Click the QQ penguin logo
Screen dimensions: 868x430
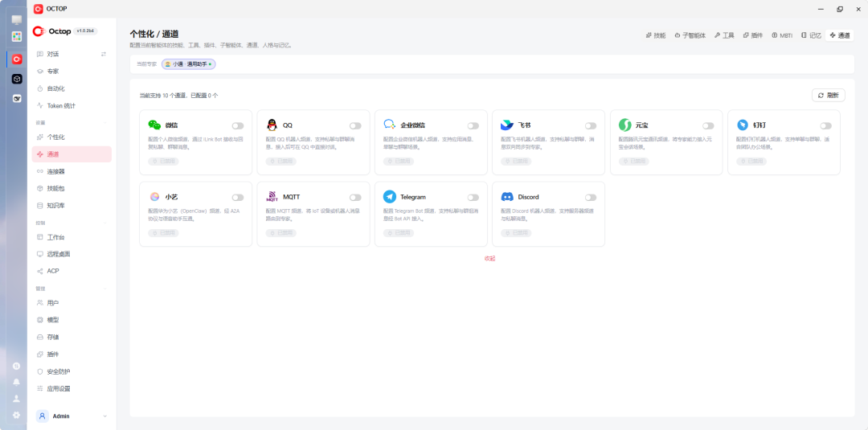[x=272, y=125]
